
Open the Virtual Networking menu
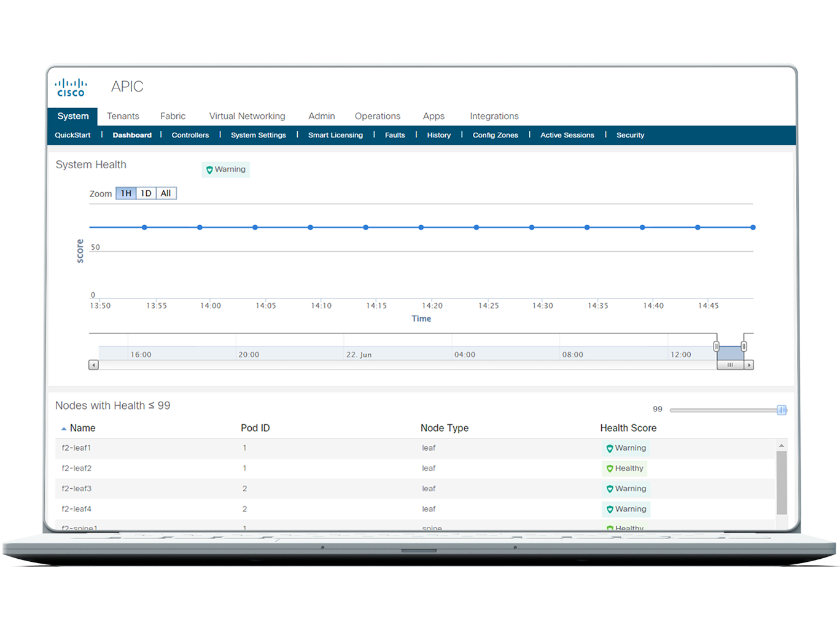click(247, 116)
